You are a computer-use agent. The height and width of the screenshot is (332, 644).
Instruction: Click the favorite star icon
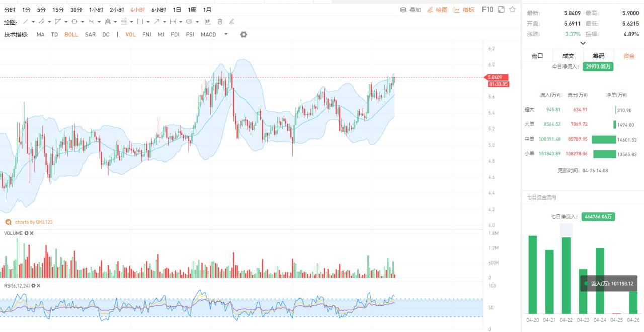point(512,10)
